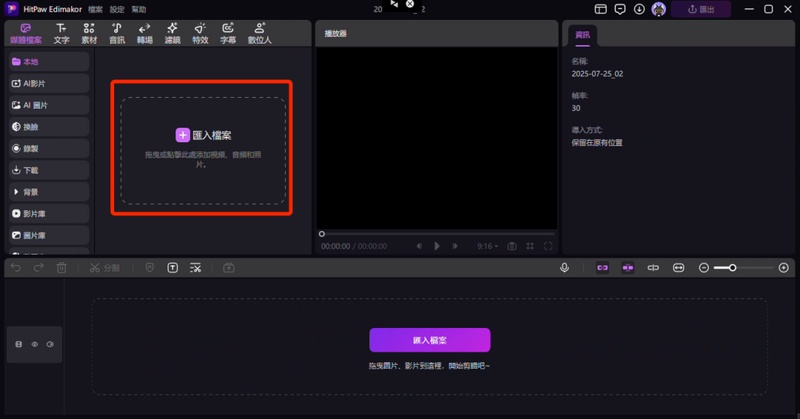The width and height of the screenshot is (800, 419).
Task: Select the 數位人 digital human tool
Action: pos(260,33)
